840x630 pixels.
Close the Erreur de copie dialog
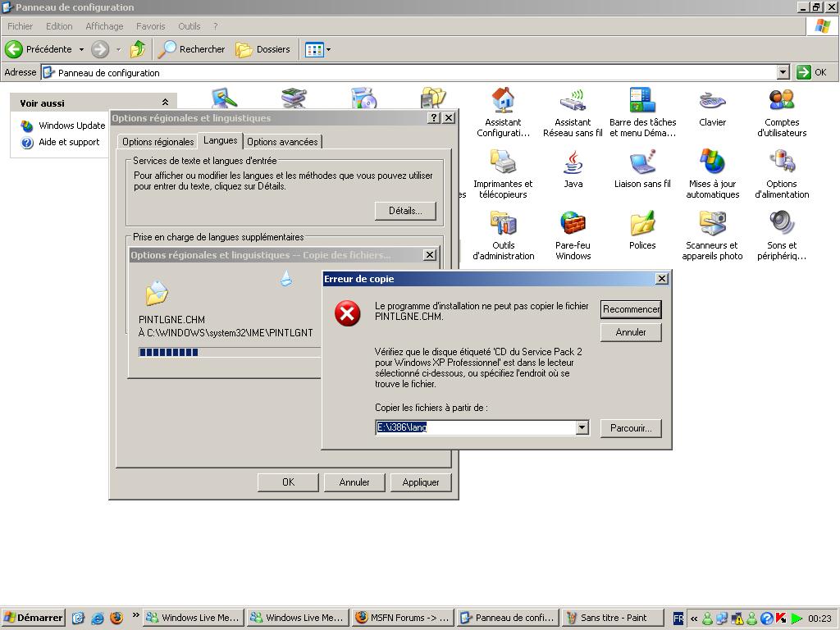pyautogui.click(x=662, y=279)
